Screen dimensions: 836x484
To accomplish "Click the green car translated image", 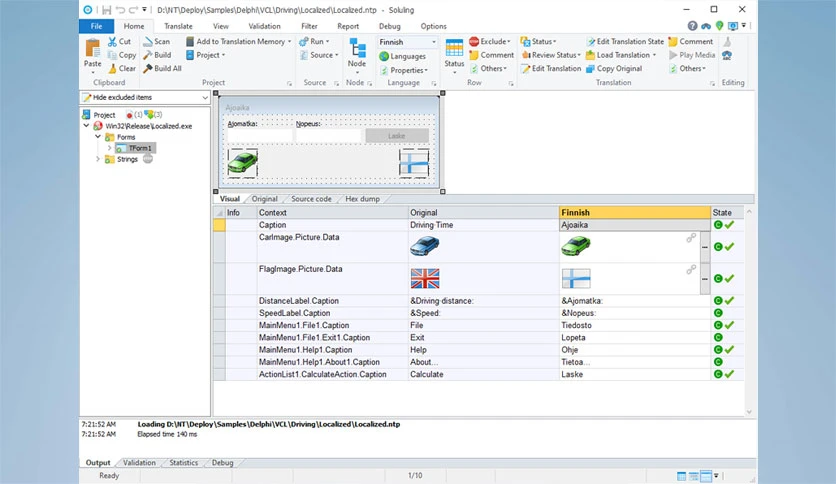I will [x=576, y=246].
